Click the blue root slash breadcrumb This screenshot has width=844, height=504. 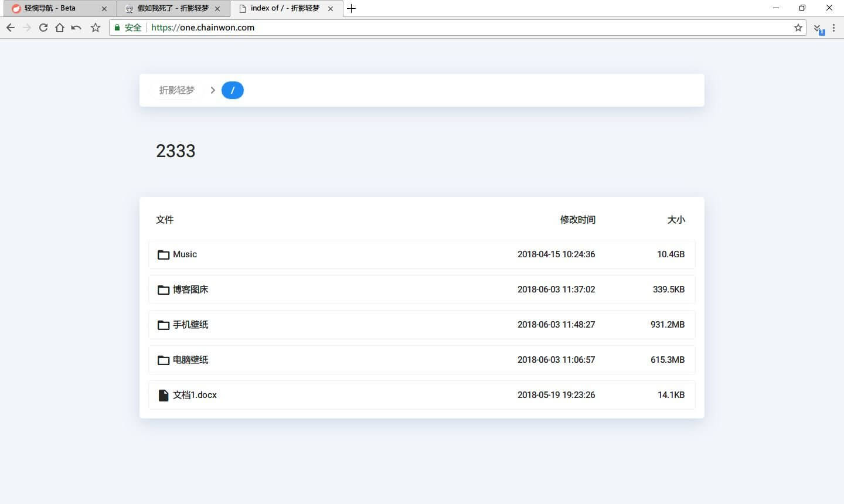coord(233,90)
